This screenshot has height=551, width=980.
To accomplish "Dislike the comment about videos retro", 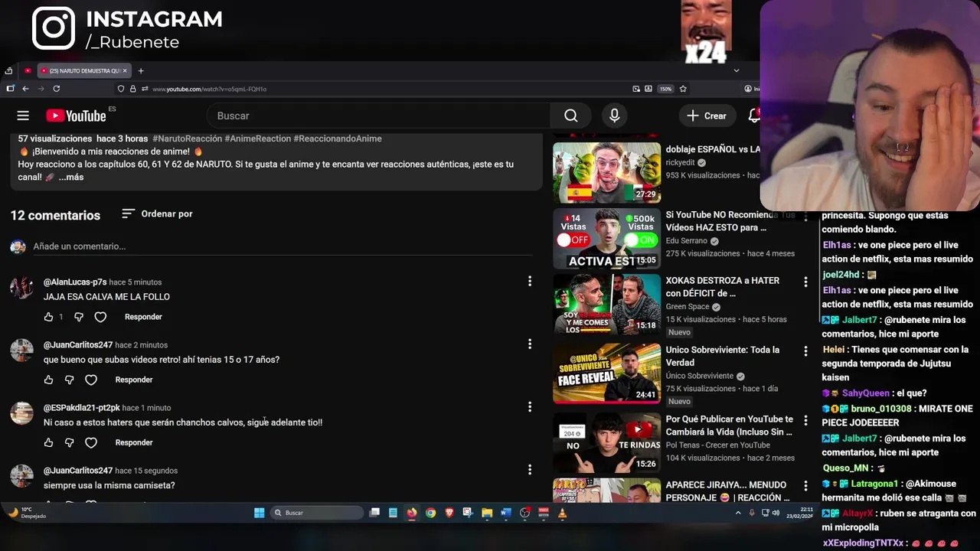I will (70, 380).
